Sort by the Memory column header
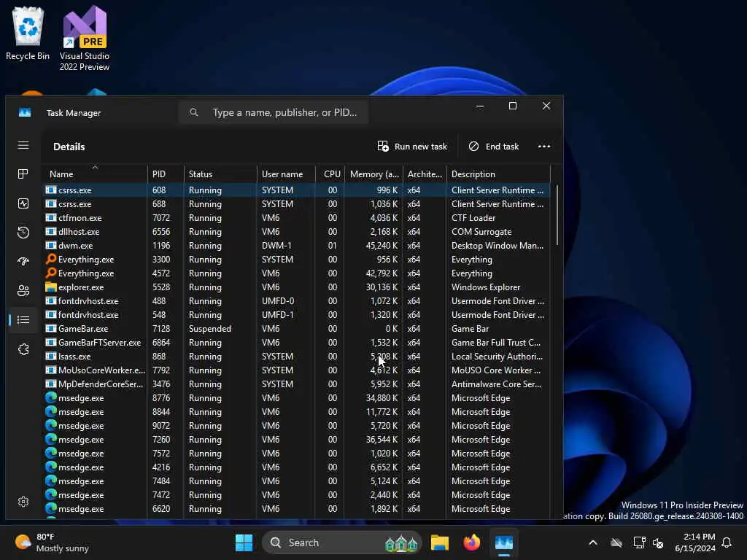Viewport: 747px width, 560px height. [x=374, y=174]
